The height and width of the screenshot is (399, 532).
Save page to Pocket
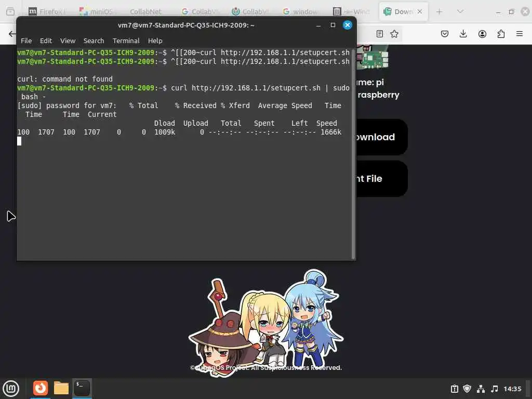point(445,34)
